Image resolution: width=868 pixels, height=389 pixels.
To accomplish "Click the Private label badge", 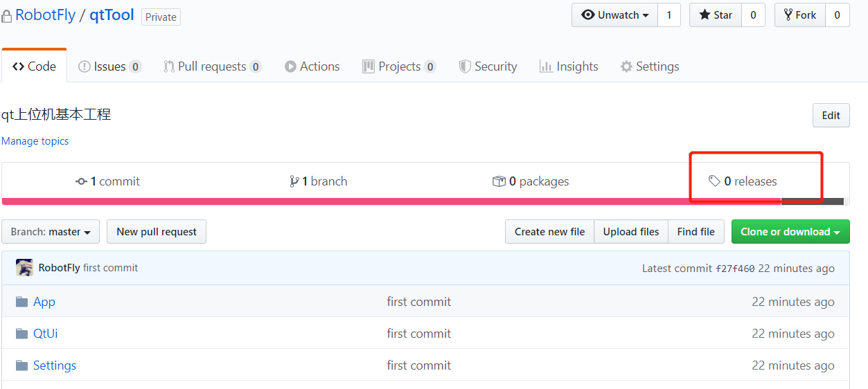I will (161, 17).
